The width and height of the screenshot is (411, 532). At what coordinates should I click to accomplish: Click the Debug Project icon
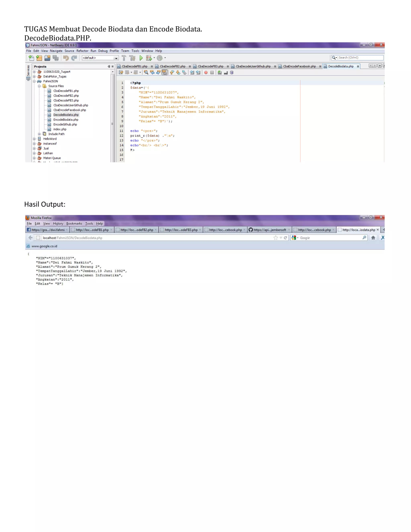[x=149, y=58]
